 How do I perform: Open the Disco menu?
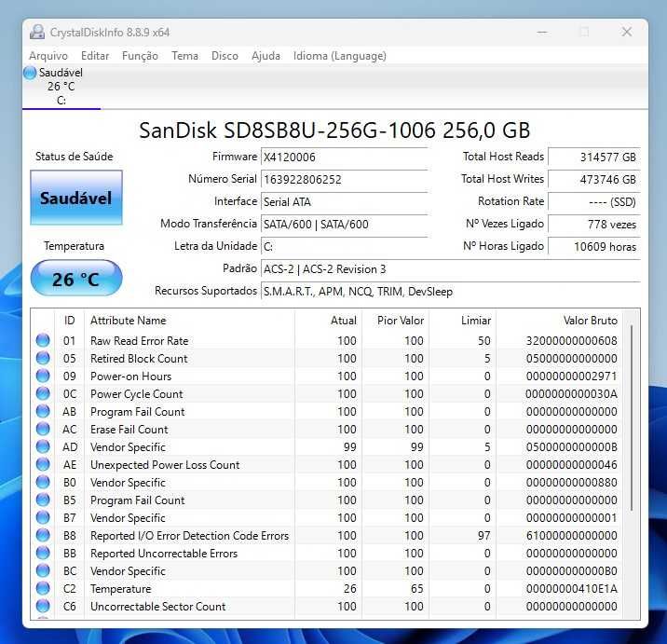[x=225, y=56]
